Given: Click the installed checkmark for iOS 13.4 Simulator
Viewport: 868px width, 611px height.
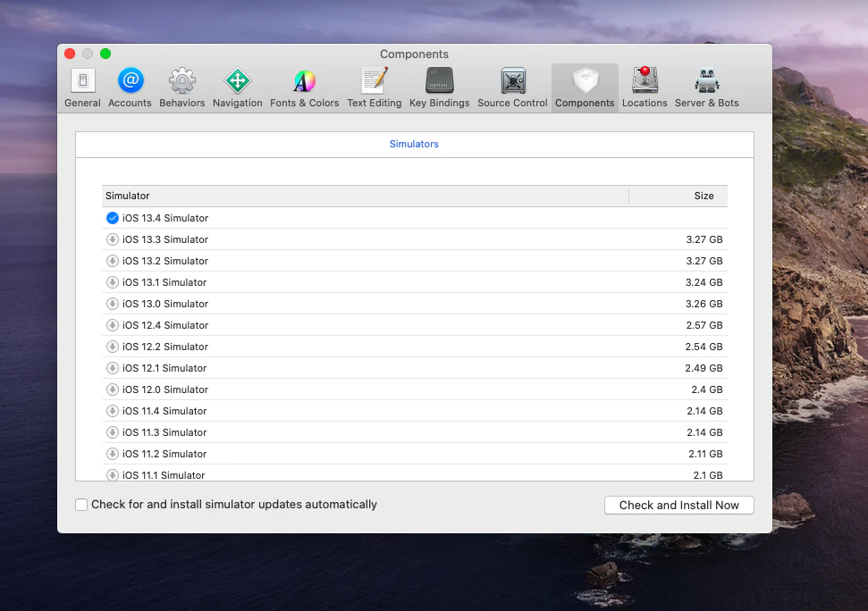Looking at the screenshot, I should (x=113, y=218).
